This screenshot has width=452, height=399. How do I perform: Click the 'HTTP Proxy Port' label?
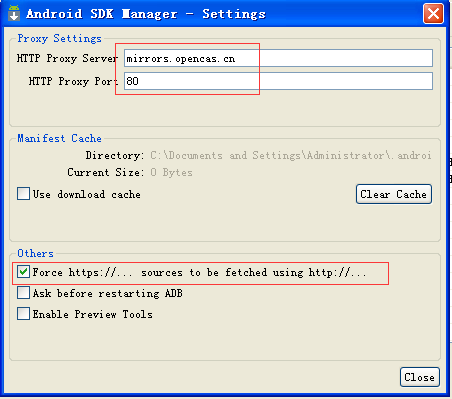(73, 81)
